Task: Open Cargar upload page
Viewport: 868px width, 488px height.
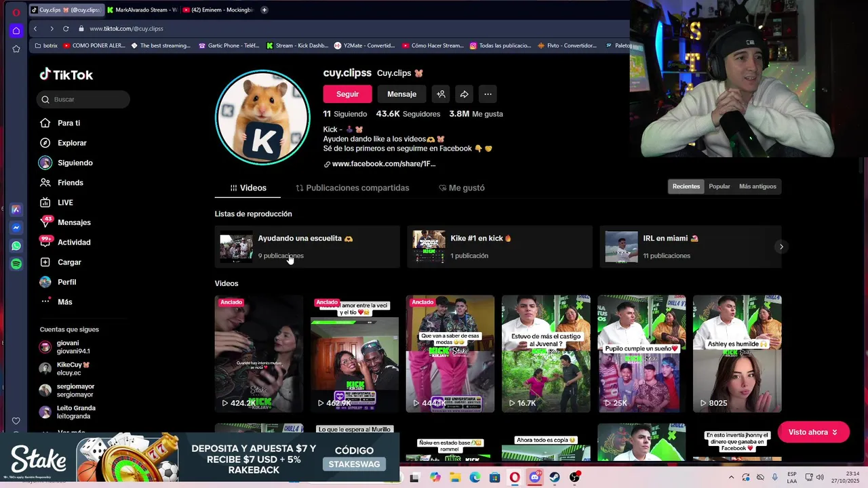Action: pos(69,262)
